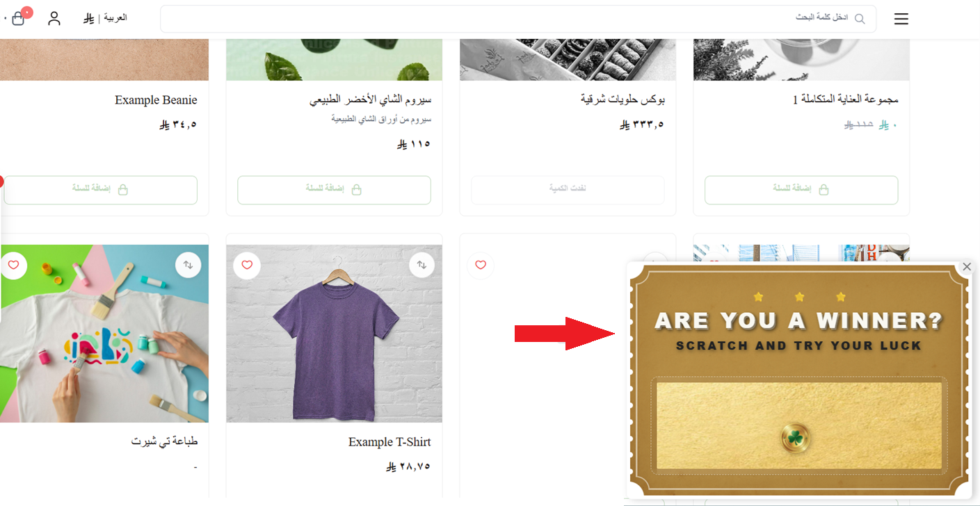Image resolution: width=980 pixels, height=506 pixels.
Task: Click the compare arrows icon on Example T-Shirt card
Action: (x=422, y=265)
